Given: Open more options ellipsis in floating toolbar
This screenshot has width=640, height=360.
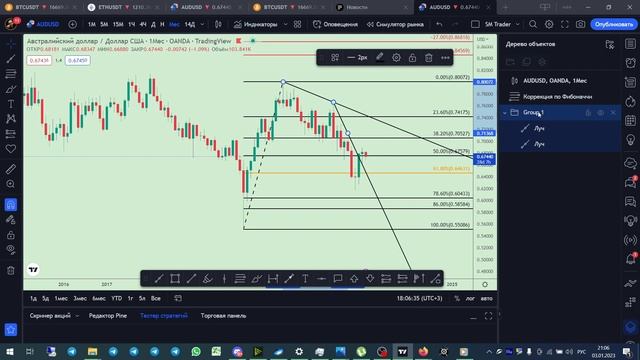Looking at the screenshot, I should click(445, 58).
